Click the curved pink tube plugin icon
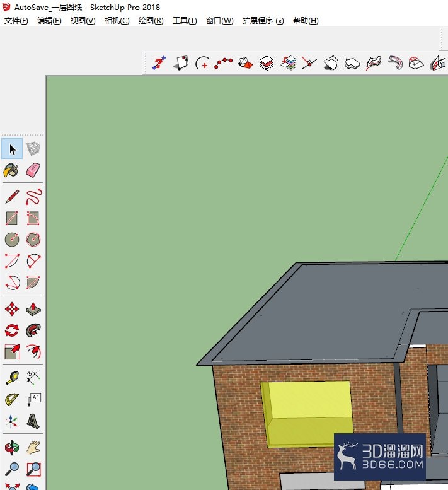The width and height of the screenshot is (448, 490). point(395,64)
